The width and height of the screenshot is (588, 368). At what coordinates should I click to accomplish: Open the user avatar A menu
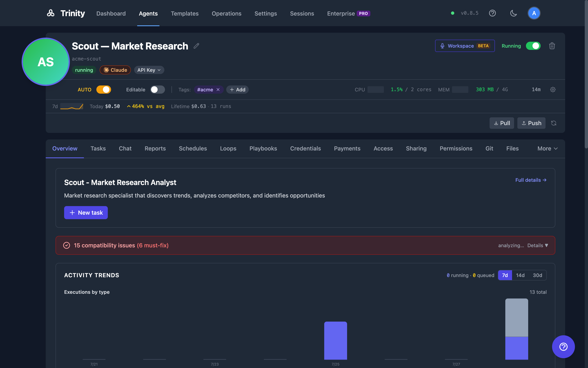point(534,13)
